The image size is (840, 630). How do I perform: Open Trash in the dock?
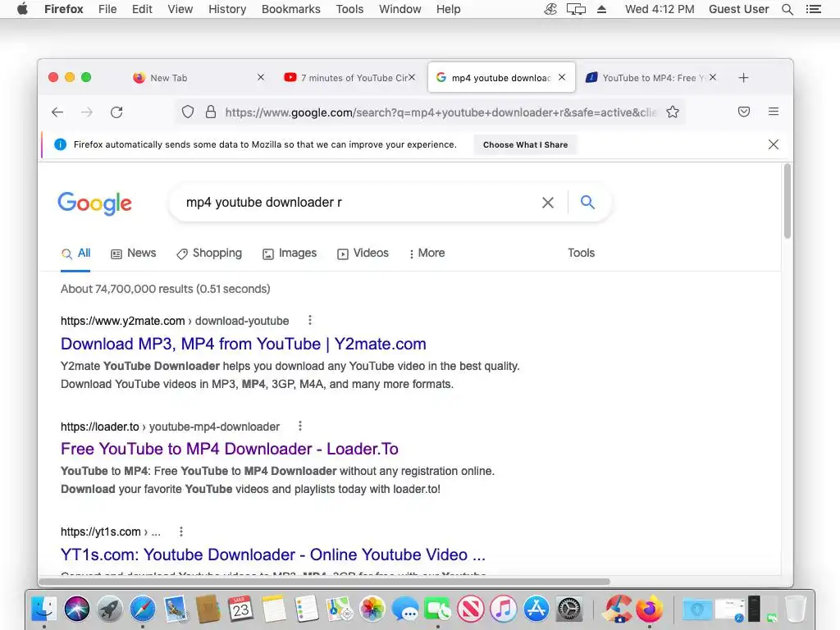(796, 609)
